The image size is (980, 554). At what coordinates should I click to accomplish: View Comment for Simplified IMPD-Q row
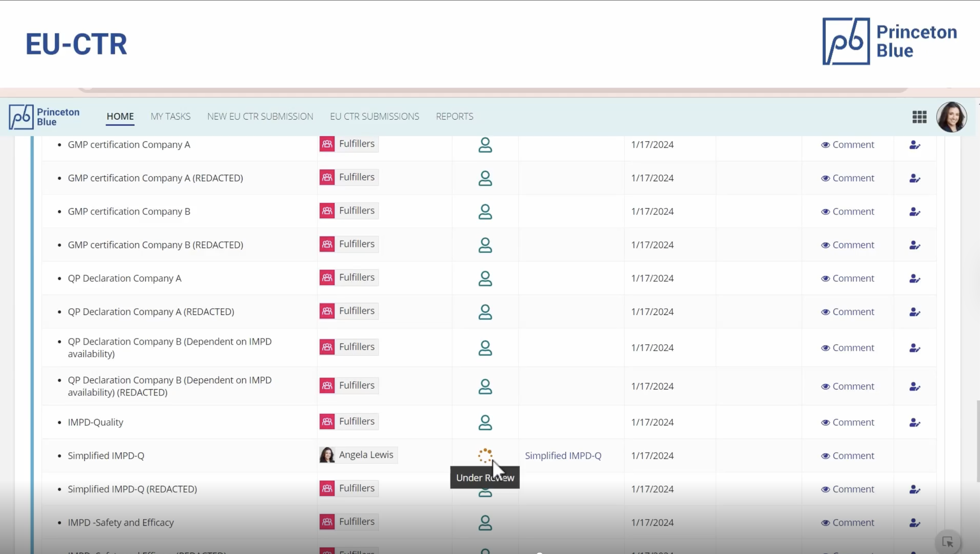(x=848, y=455)
